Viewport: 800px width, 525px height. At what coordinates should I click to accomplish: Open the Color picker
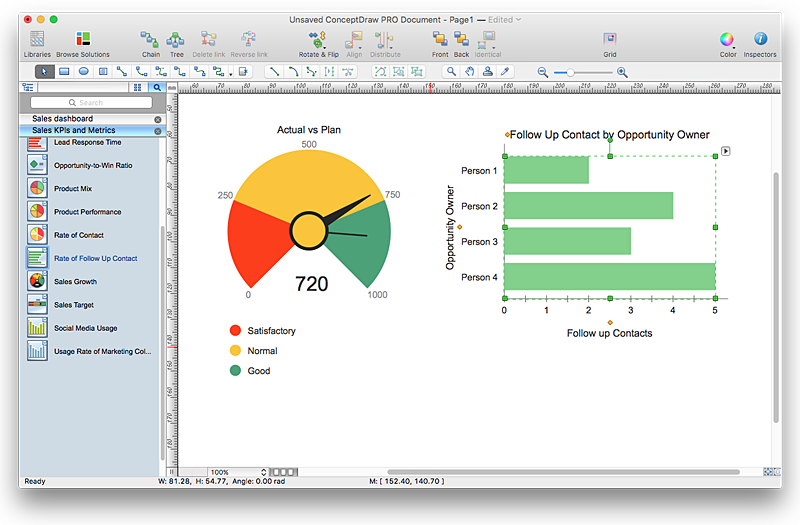727,40
